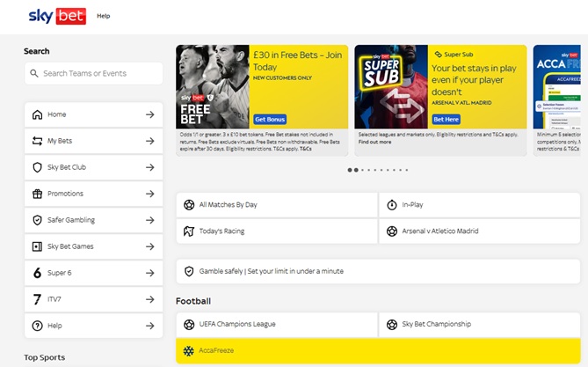Image resolution: width=588 pixels, height=367 pixels.
Task: Click the My Bets swap-arrows icon
Action: coord(37,141)
